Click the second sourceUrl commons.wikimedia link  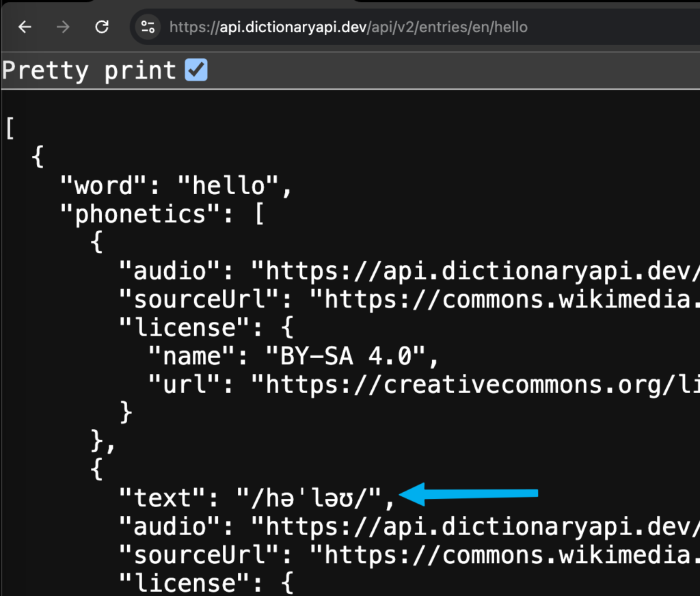click(x=504, y=555)
